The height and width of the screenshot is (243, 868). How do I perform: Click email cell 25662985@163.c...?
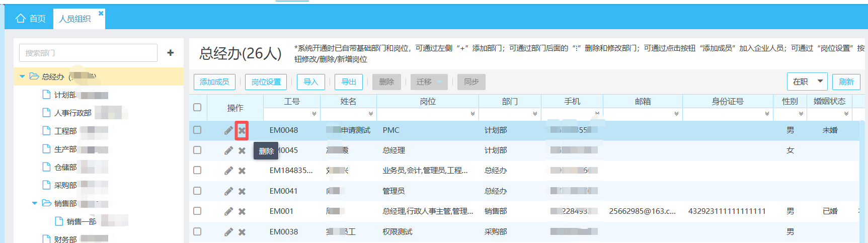pos(642,211)
